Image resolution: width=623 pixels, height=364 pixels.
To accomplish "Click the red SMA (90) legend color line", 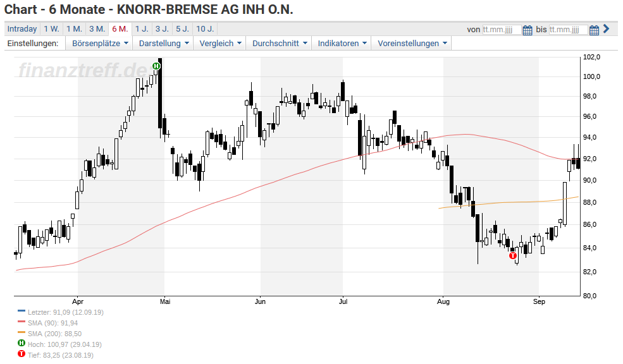I will [x=22, y=322].
